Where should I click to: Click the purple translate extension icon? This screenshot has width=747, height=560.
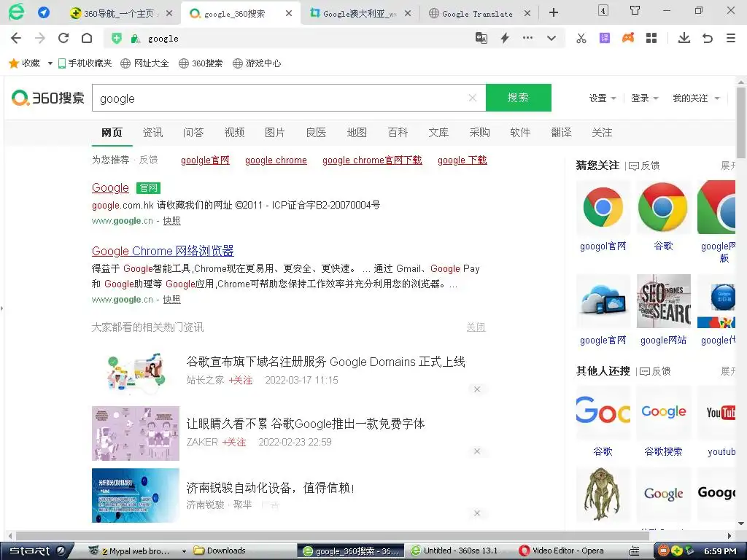point(605,38)
